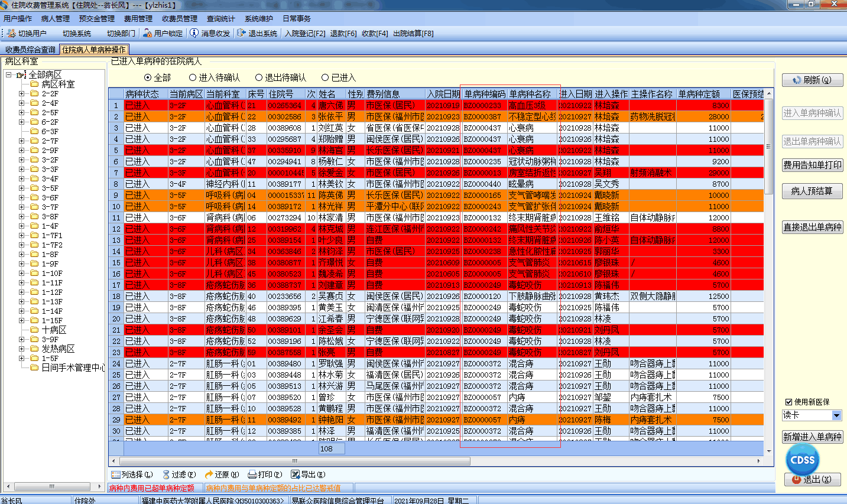Select the 退出待确认 radio button

(259, 77)
